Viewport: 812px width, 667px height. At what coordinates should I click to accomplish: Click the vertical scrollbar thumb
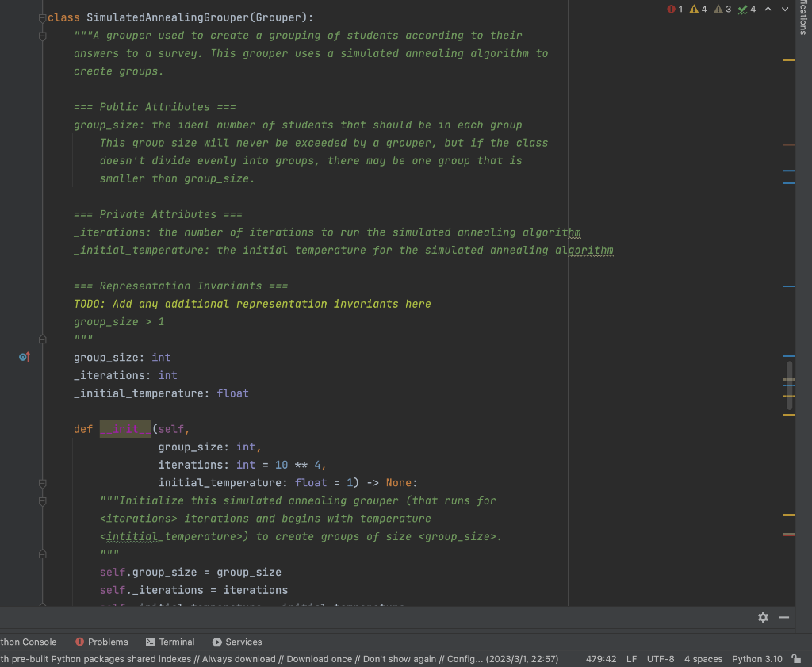789,385
